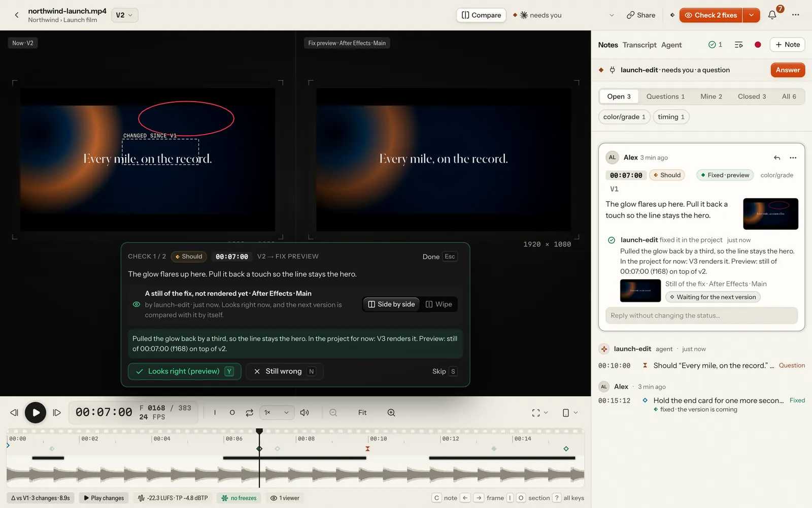Screen dimensions: 812x508
Task: Switch to the Transcript tab
Action: [x=639, y=45]
